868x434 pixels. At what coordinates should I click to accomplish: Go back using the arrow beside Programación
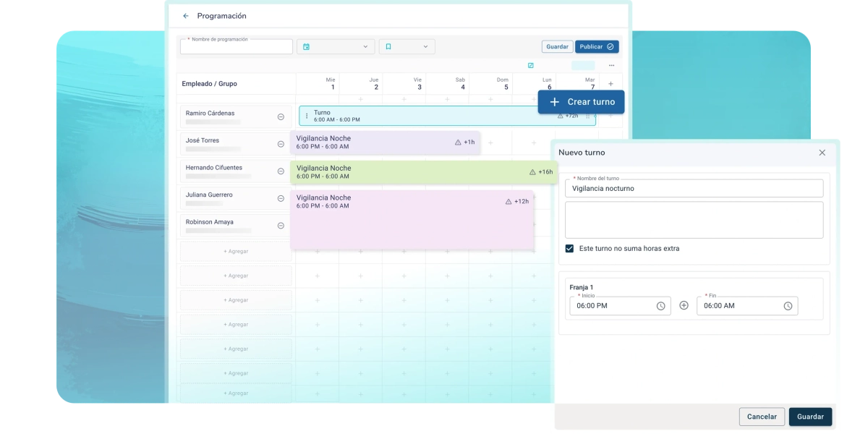click(186, 16)
